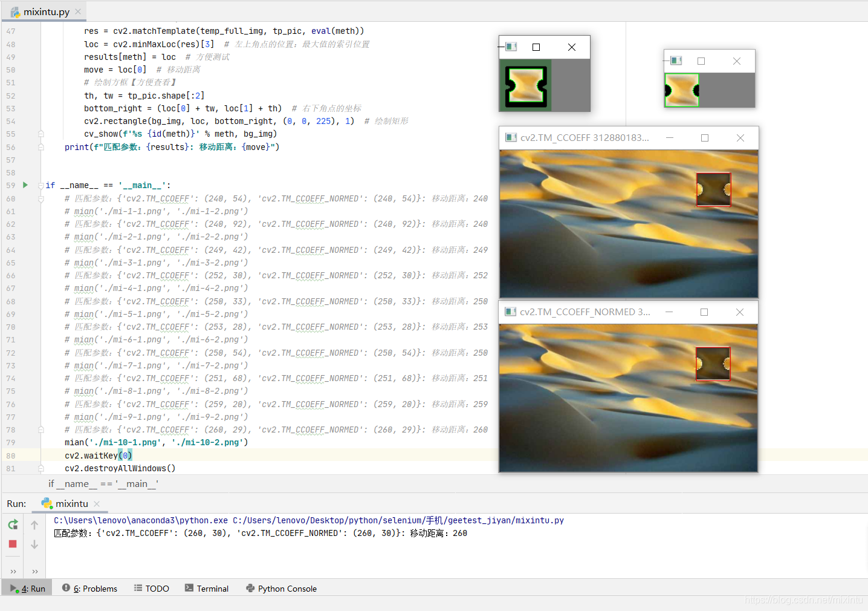Viewport: 868px width, 611px height.
Task: Maximize the small black-border template window
Action: click(536, 47)
